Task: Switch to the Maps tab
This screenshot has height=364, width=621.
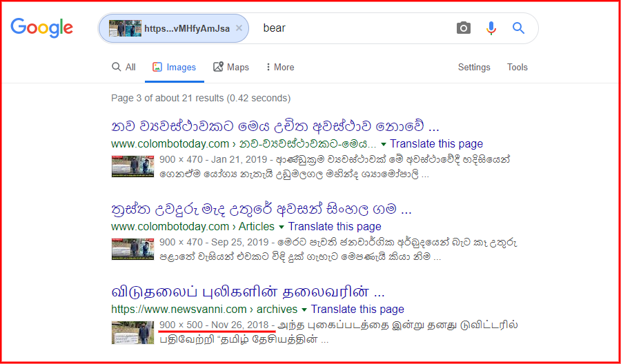Action: 231,68
